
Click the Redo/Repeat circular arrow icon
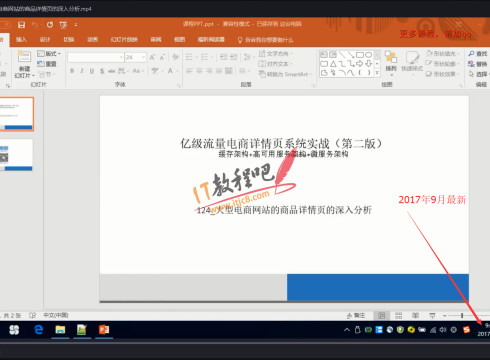point(50,25)
